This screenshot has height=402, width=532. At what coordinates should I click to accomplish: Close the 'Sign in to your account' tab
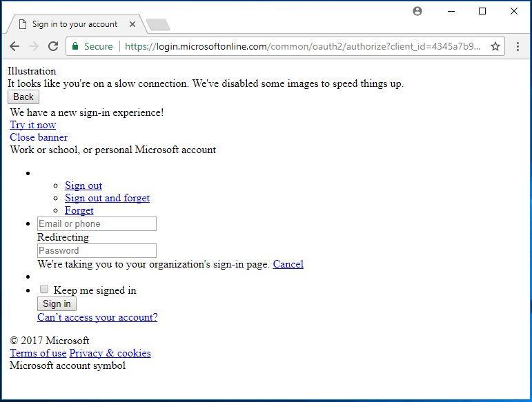click(132, 24)
